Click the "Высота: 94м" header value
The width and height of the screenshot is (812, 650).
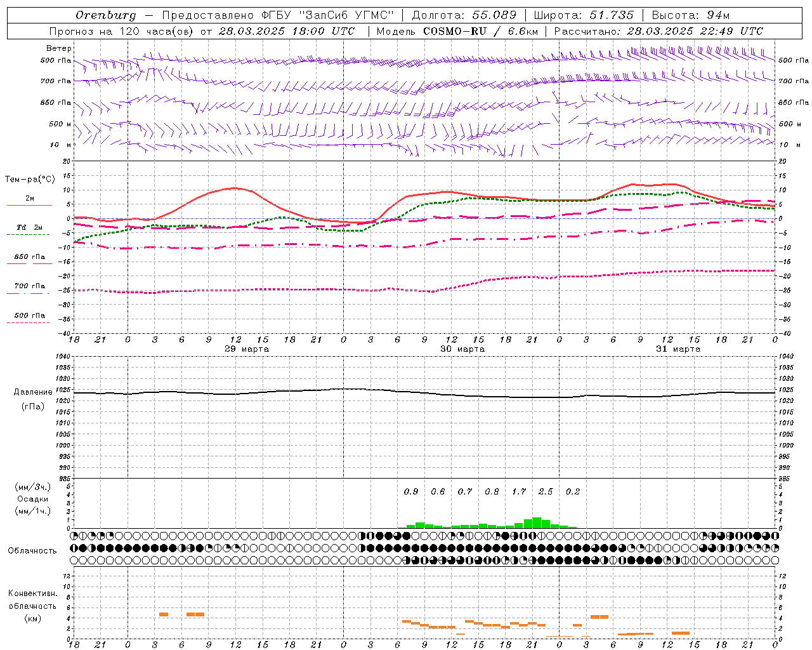[x=691, y=15]
